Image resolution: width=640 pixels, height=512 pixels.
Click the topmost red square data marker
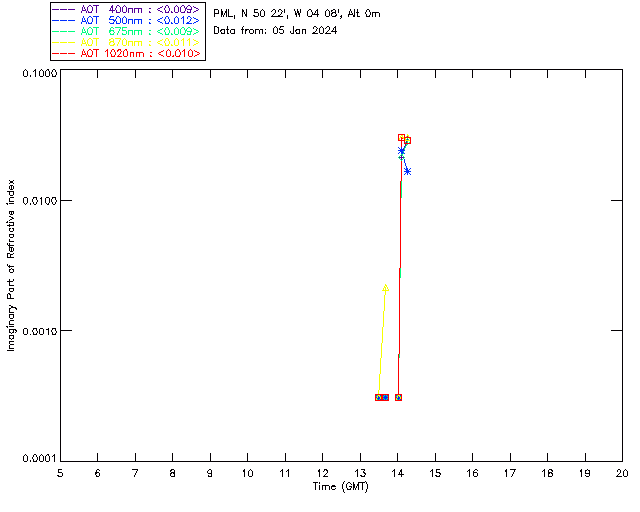point(402,138)
